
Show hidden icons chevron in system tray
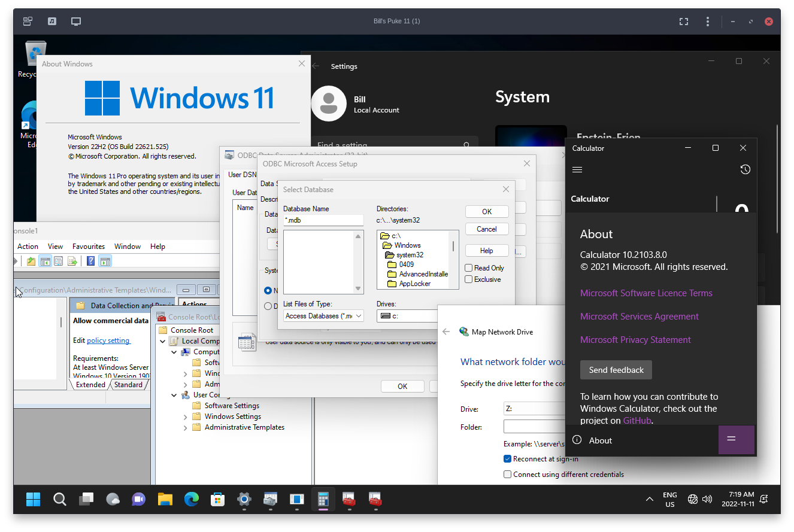point(649,499)
